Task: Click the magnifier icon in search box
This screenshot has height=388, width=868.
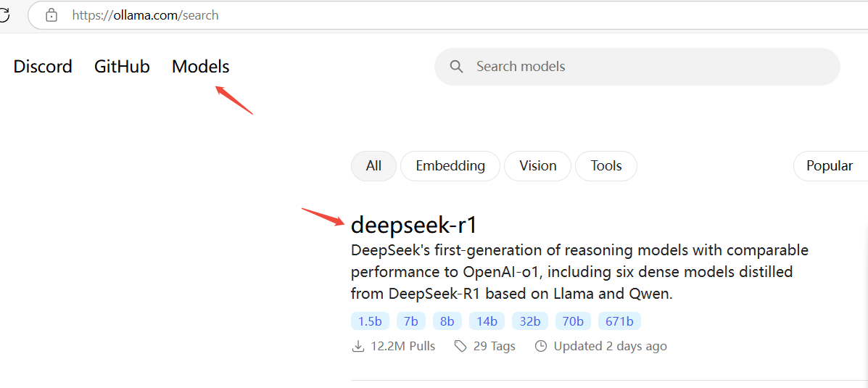Action: (x=456, y=67)
